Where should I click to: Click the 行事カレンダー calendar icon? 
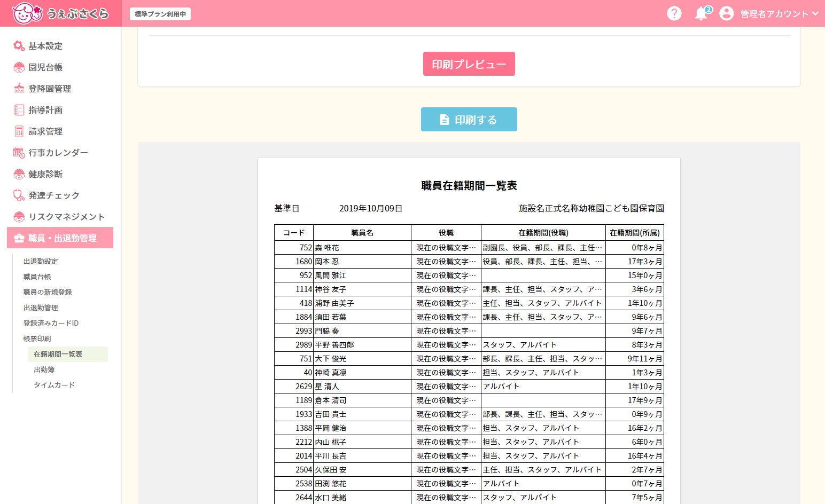click(x=19, y=153)
